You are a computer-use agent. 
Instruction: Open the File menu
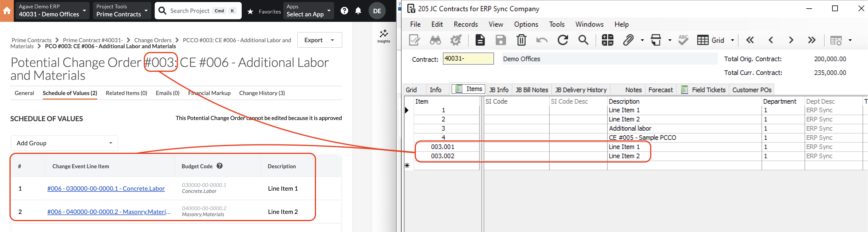pyautogui.click(x=415, y=24)
